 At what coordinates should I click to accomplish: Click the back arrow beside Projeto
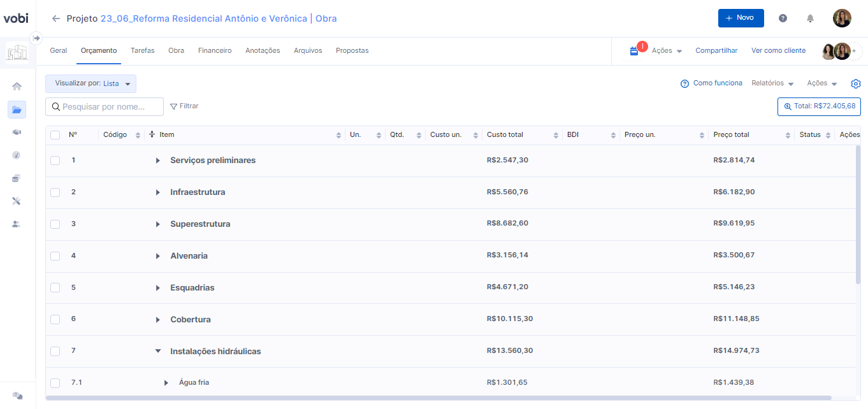tap(56, 18)
